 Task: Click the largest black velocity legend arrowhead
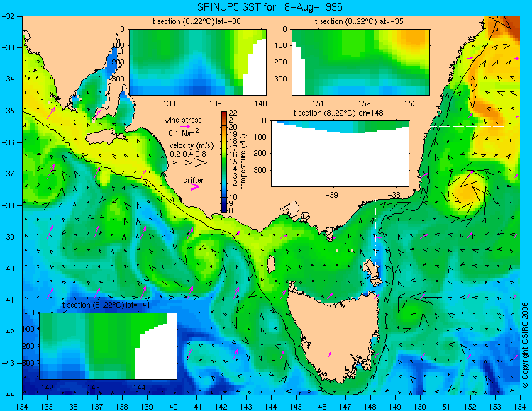(x=201, y=163)
